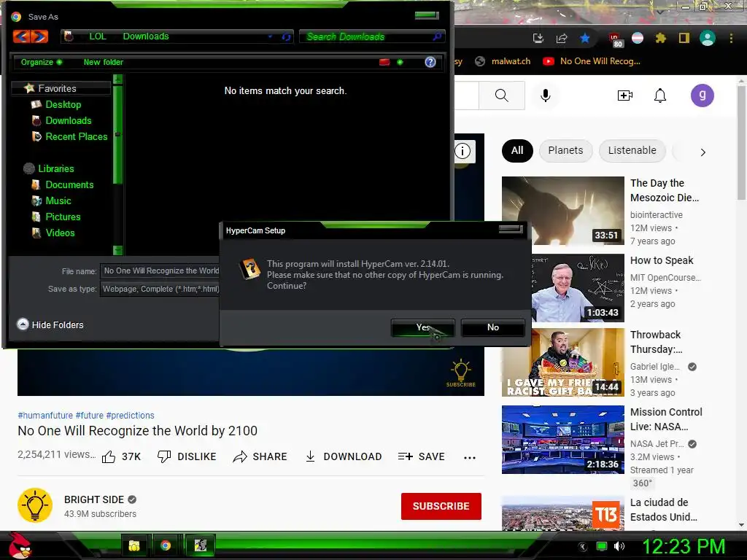Viewport: 747px width, 560px height.
Task: Open Music library
Action: click(58, 201)
